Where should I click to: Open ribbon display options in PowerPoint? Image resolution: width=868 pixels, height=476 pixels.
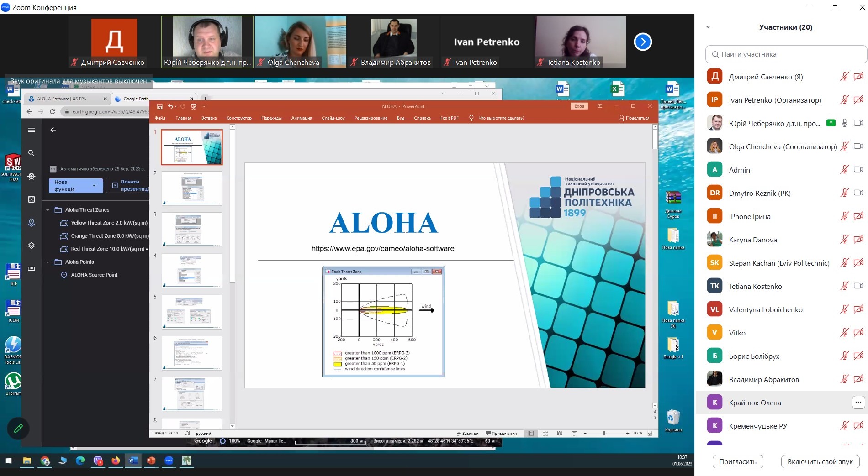coord(600,106)
